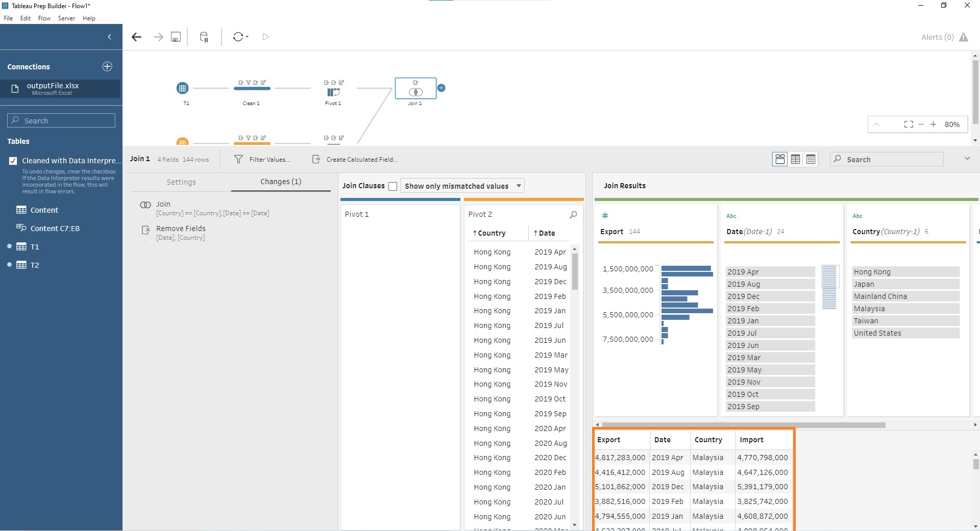
Task: Click the Filter Values button
Action: 262,159
